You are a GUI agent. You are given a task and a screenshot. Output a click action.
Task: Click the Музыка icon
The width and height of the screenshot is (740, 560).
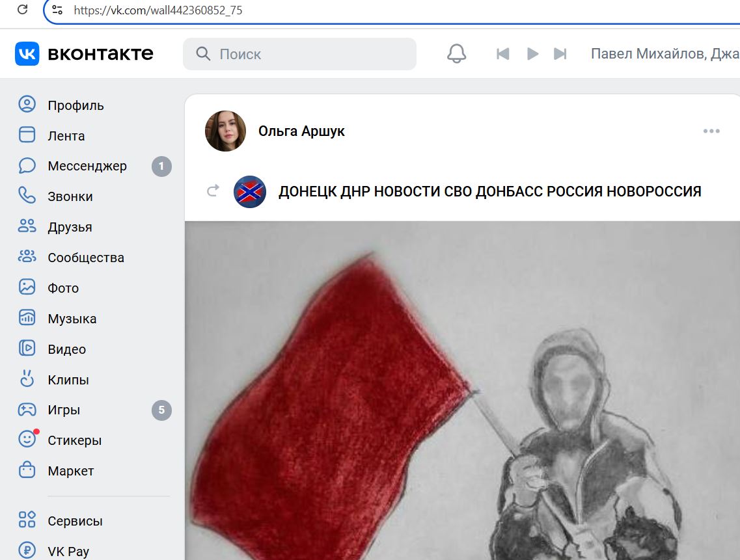[27, 317]
